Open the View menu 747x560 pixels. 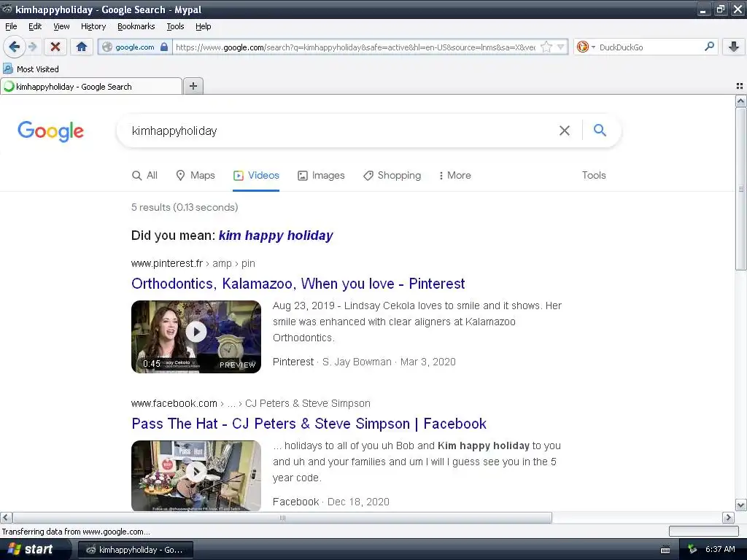[x=61, y=26]
